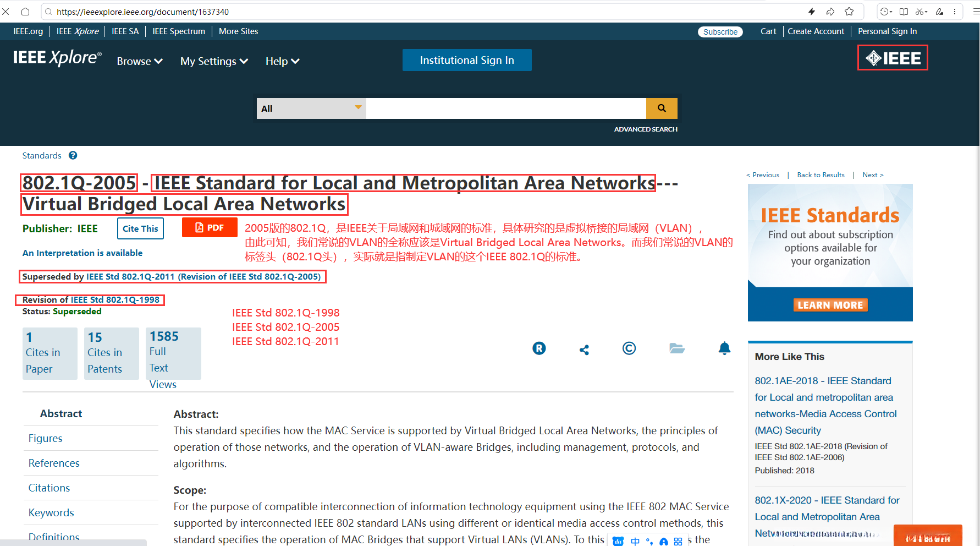980x546 pixels.
Task: Open ADVANCED SEARCH link
Action: tap(646, 129)
